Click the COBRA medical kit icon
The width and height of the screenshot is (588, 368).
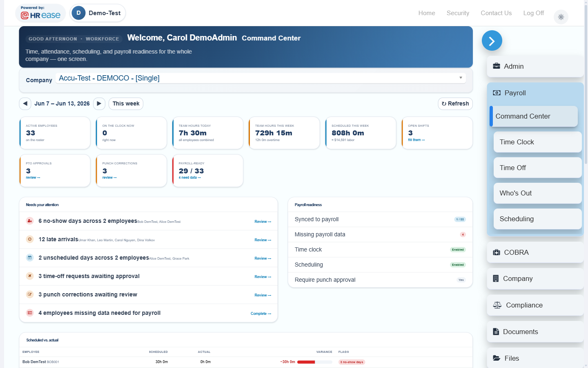click(x=497, y=252)
